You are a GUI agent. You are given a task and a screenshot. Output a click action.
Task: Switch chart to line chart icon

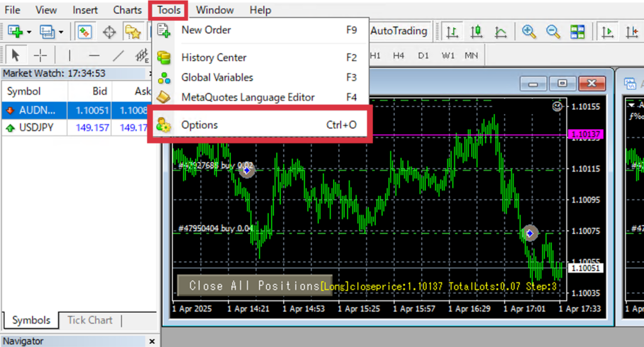point(500,31)
